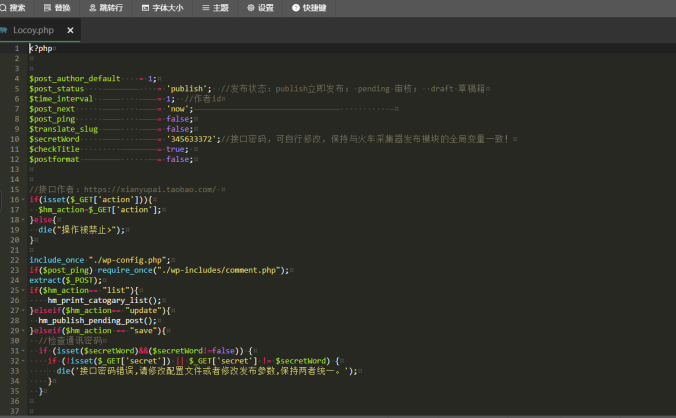The image size is (676, 418).
Task: Collapse the "list" if block at line 25
Action: (25, 289)
